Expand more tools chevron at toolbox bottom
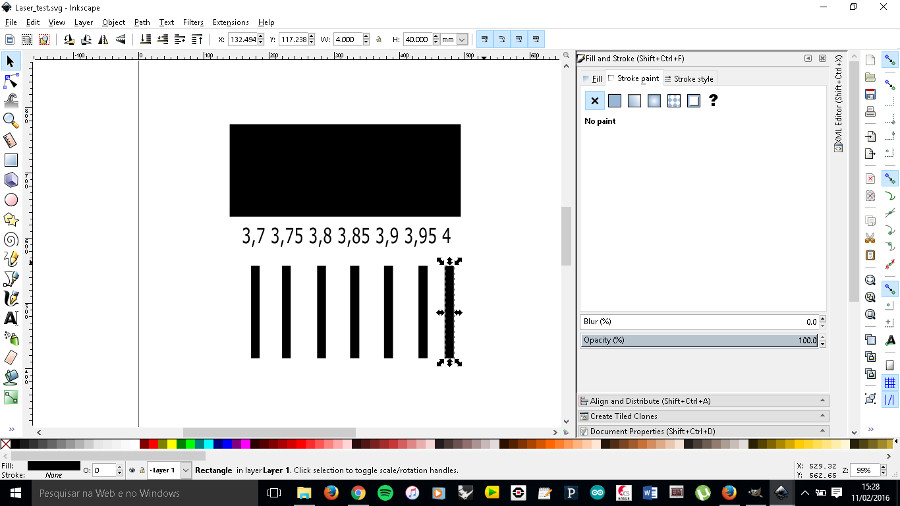The width and height of the screenshot is (900, 506). click(x=11, y=429)
